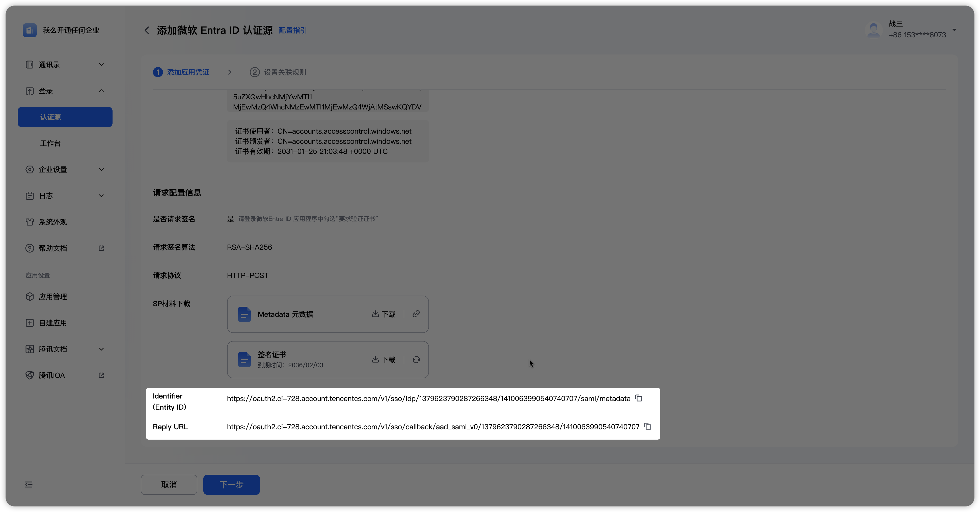The image size is (980, 512).
Task: Collapse the sidebar using bottom menu icon
Action: [29, 484]
